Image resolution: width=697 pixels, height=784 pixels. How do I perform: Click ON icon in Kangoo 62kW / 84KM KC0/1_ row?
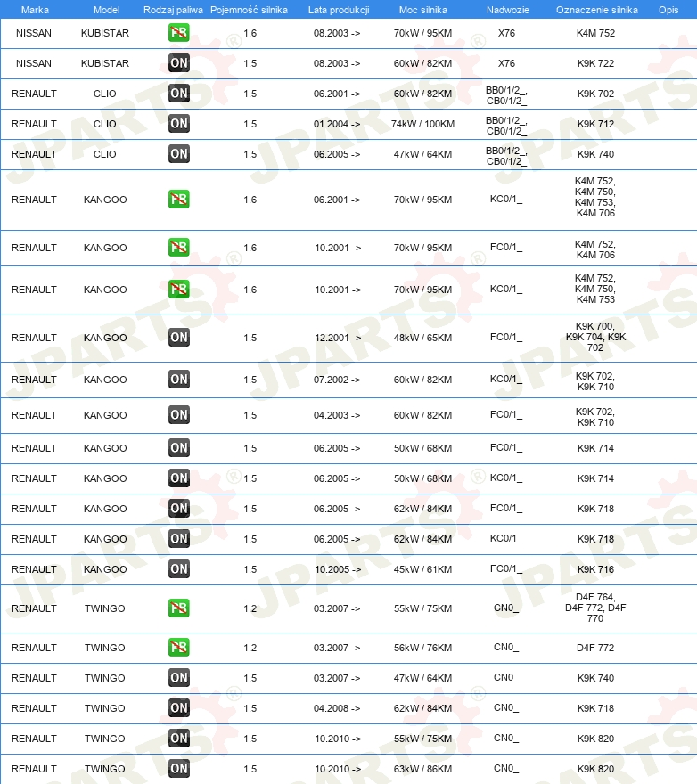[x=178, y=539]
